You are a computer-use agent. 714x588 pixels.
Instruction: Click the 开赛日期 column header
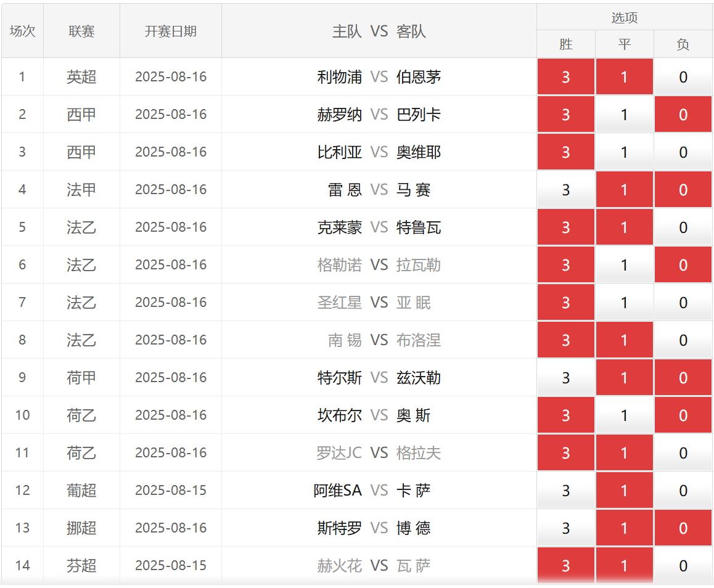(x=171, y=31)
